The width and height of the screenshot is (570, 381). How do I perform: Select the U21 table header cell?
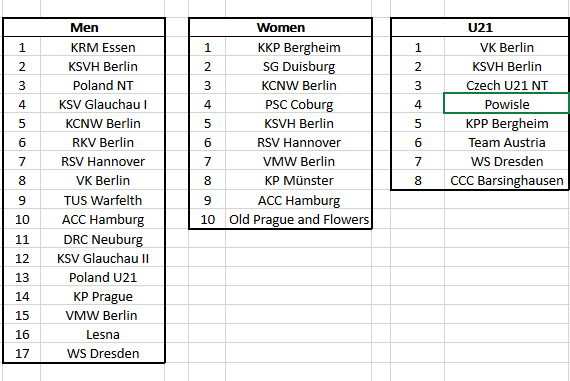coord(480,27)
